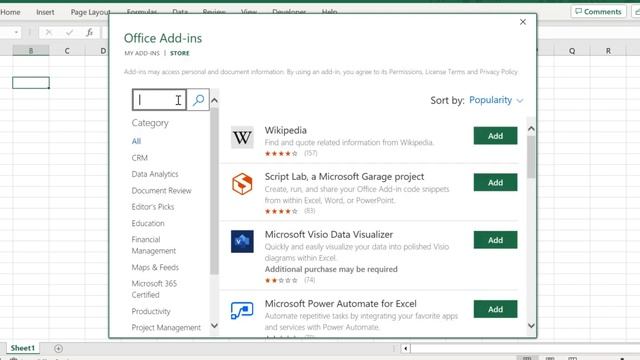This screenshot has width=640, height=360.
Task: Expand the Name Box dropdown arrow
Action: coord(16,32)
